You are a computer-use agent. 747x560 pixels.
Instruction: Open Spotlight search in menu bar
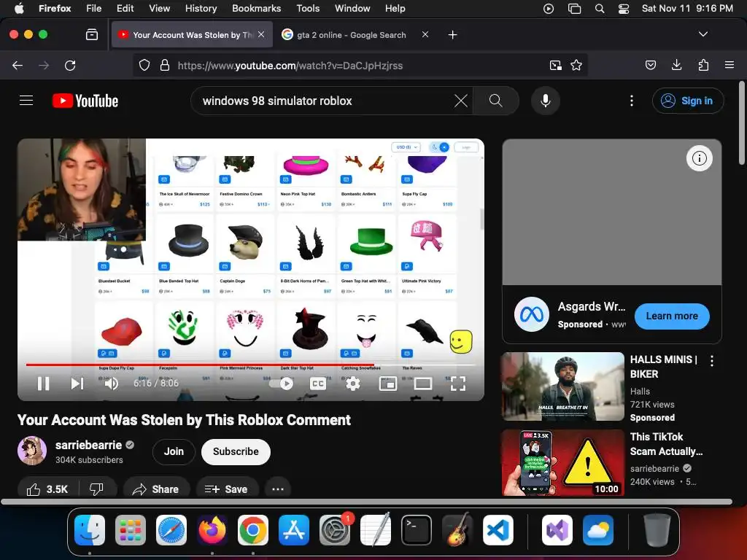[x=600, y=9]
